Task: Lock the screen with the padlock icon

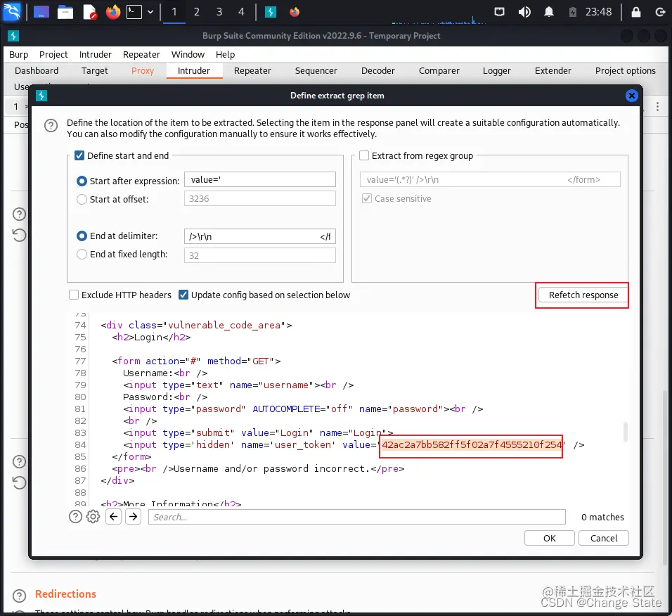Action: tap(636, 12)
